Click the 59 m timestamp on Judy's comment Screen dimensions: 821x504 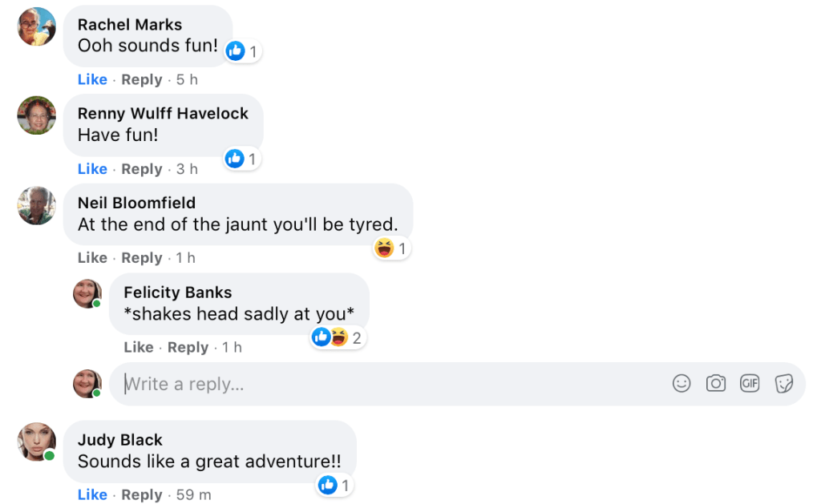[x=194, y=495]
